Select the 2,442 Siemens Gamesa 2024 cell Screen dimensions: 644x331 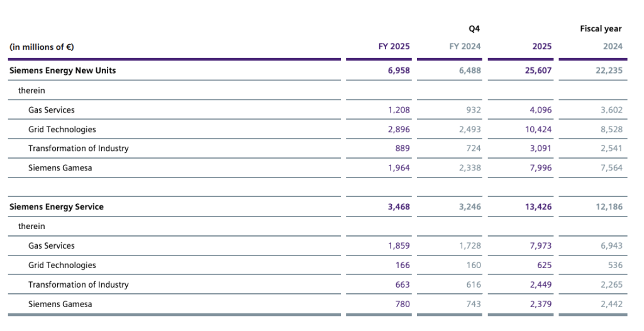click(611, 305)
